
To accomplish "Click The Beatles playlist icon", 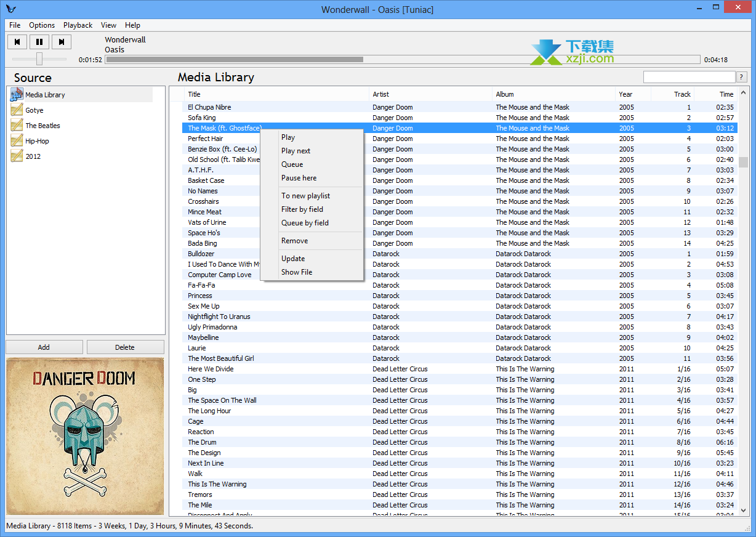I will pos(17,126).
